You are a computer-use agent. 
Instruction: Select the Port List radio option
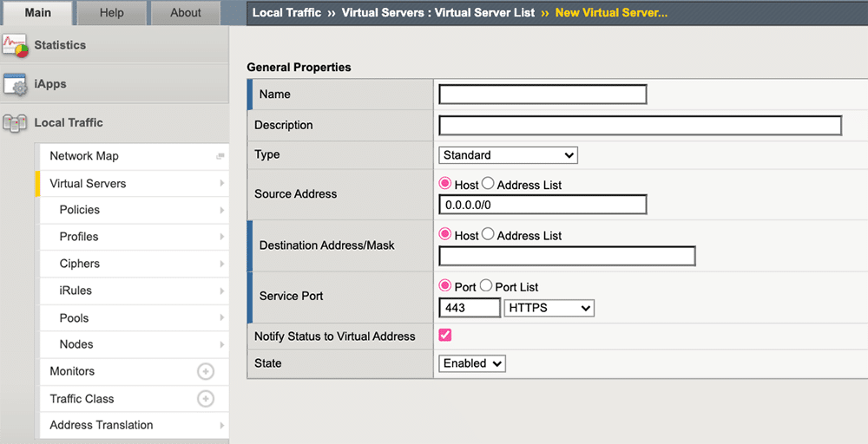point(486,286)
